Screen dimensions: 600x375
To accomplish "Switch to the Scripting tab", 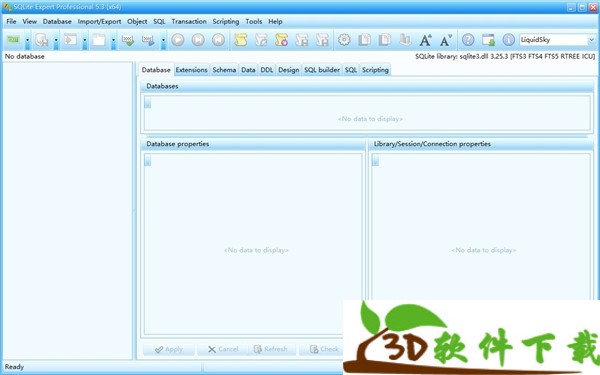I will [375, 70].
